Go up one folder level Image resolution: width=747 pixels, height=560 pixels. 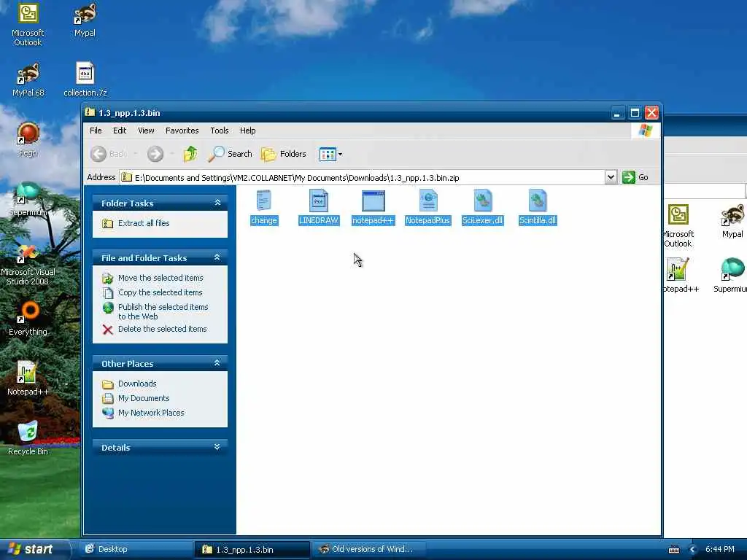[190, 154]
